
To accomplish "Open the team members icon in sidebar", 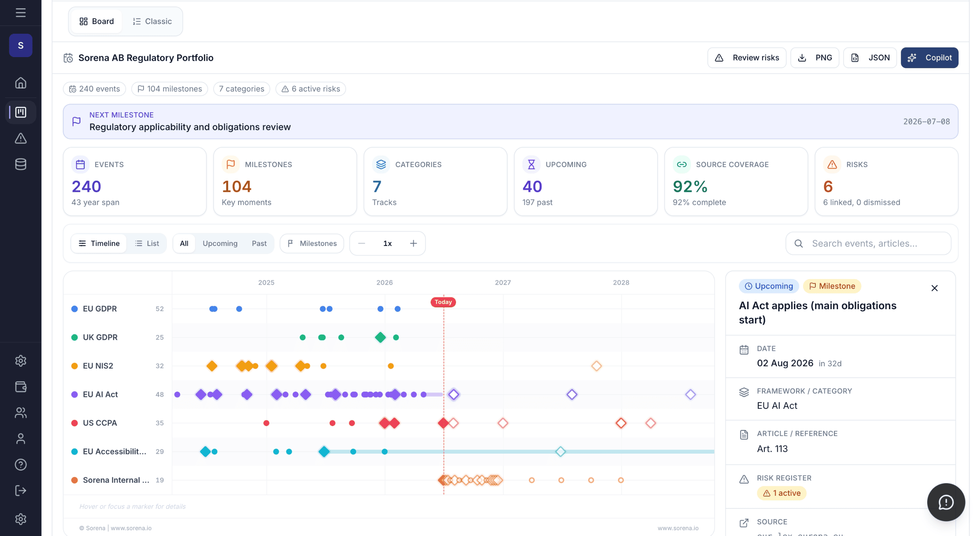I will (x=21, y=413).
